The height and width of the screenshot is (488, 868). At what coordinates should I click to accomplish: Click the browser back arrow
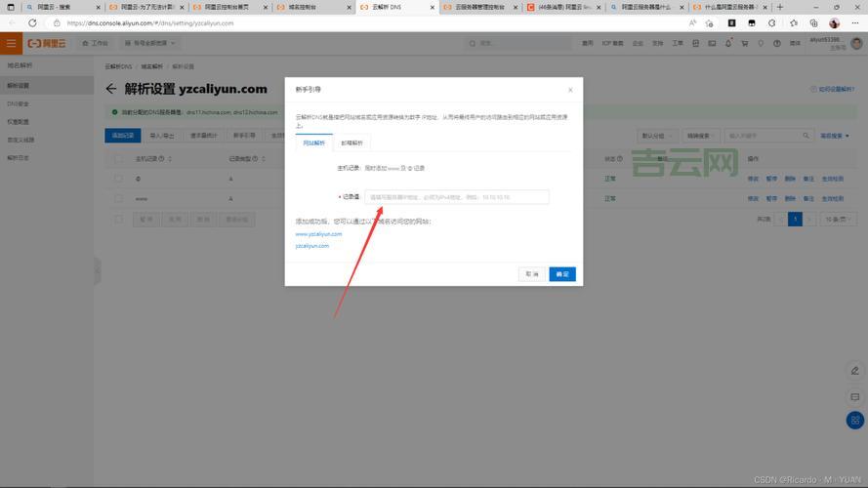point(12,22)
